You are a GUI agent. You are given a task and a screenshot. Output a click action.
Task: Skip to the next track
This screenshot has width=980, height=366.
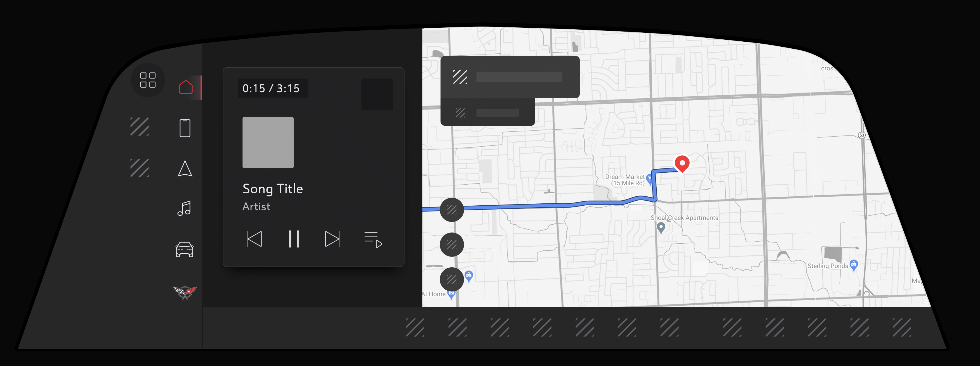[x=333, y=239]
